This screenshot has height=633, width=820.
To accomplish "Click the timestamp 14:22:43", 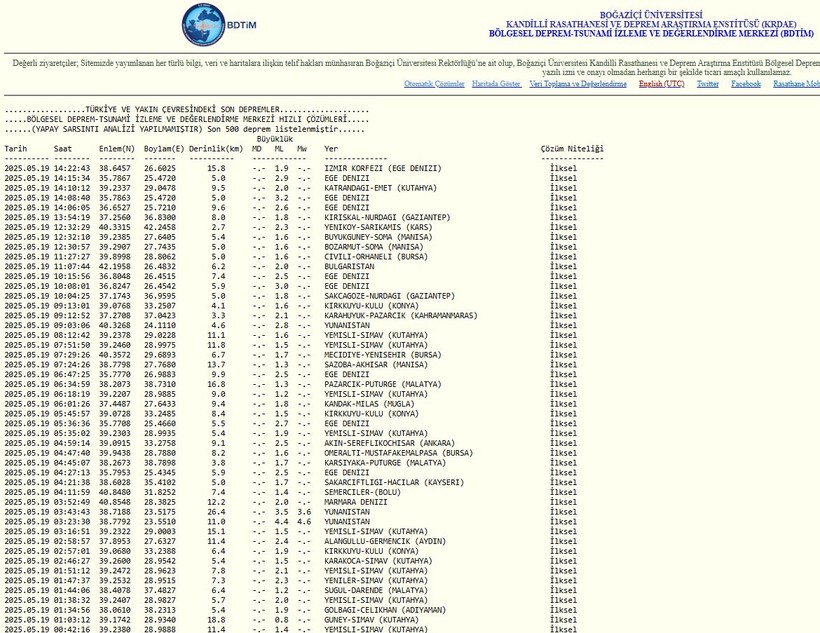I will [72, 168].
